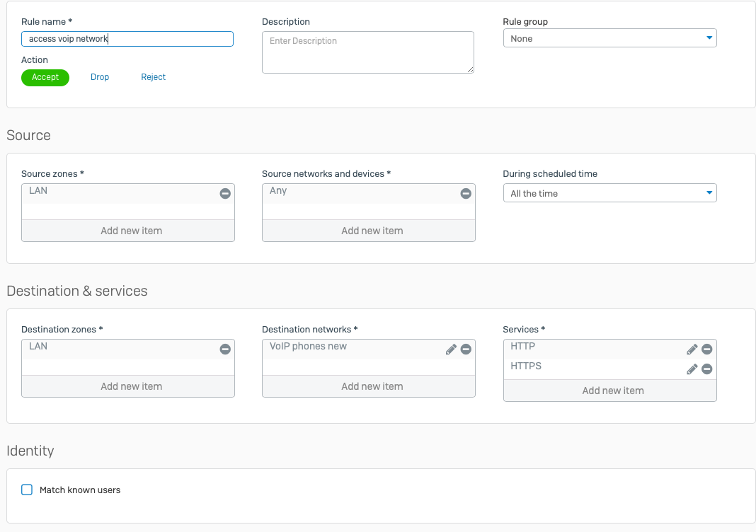756x532 pixels.
Task: Set rule action to Drop
Action: (100, 77)
